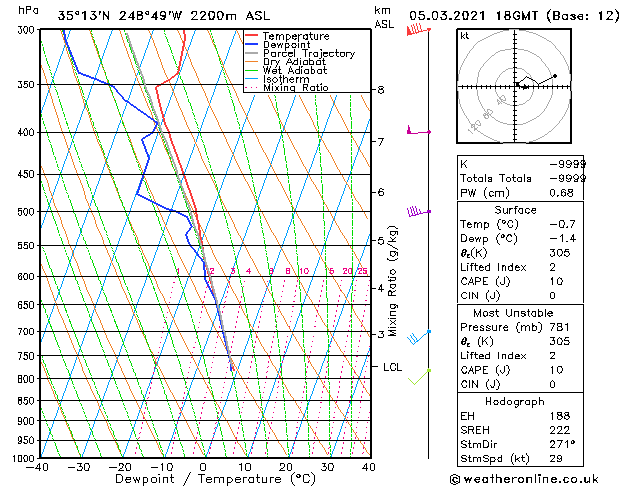Click the Most Unstable CIN (J) row label
Viewport: 629px width, 486px height.
[480, 385]
